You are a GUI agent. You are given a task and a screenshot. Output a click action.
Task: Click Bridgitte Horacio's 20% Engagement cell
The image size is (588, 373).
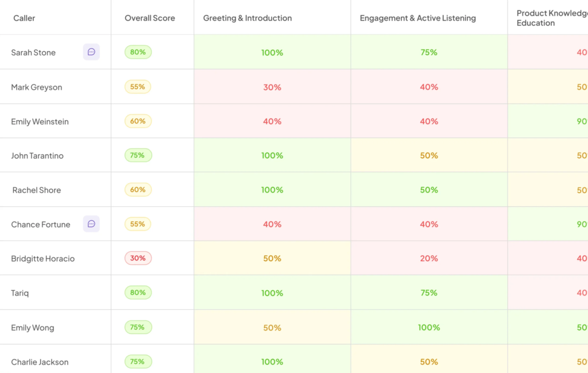[x=429, y=258]
